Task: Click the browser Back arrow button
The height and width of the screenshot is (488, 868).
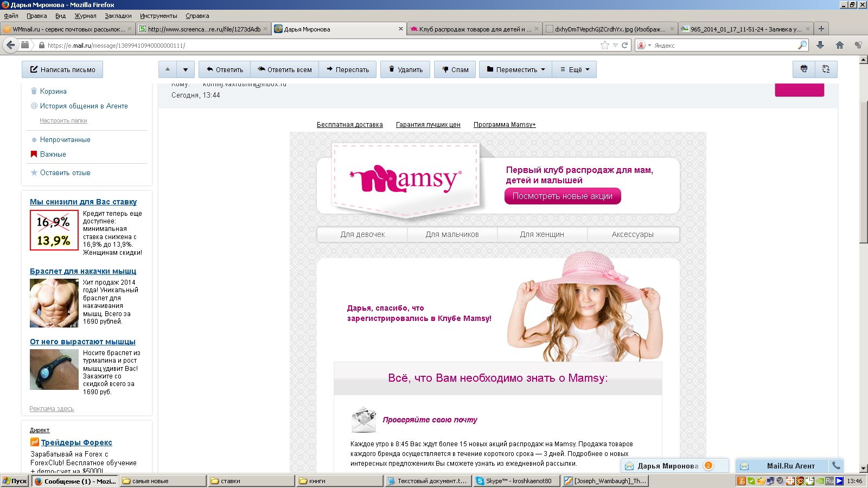Action: pos(10,45)
